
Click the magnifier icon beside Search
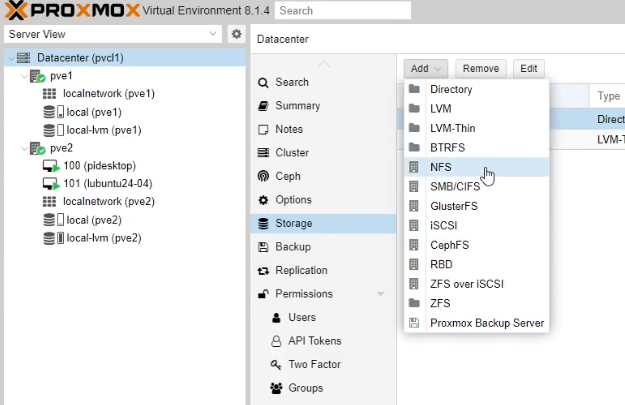pyautogui.click(x=263, y=83)
